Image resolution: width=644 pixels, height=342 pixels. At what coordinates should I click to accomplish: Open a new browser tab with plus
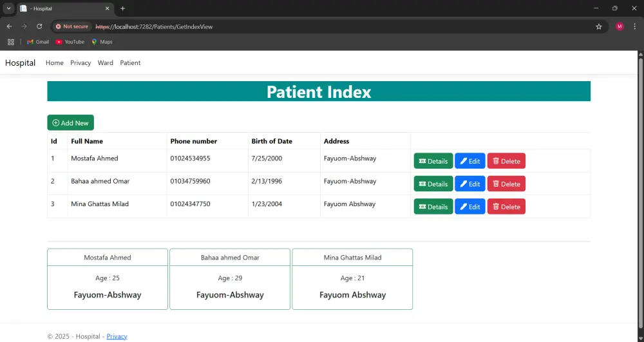coord(122,8)
